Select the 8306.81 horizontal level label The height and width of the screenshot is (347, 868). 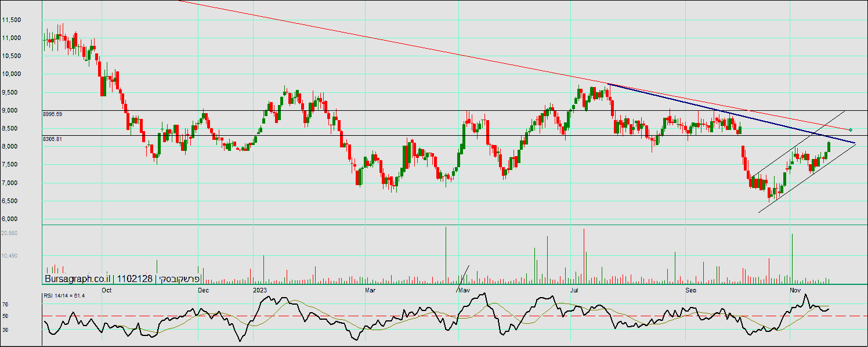tap(53, 139)
